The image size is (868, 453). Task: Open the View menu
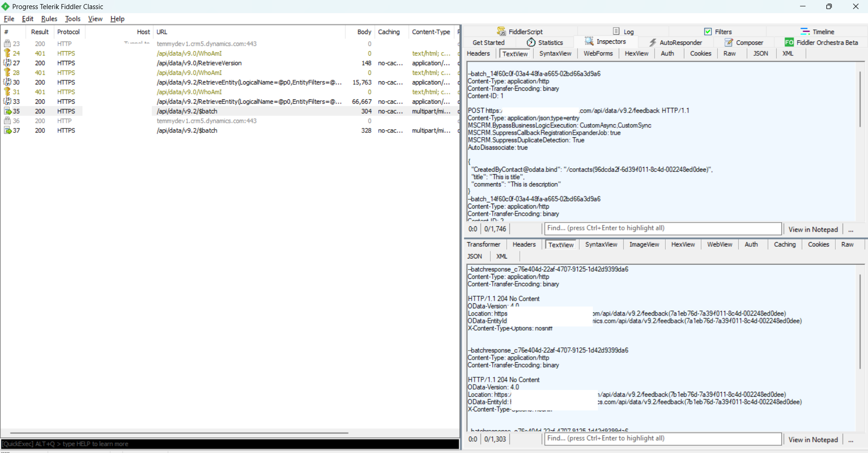click(x=95, y=19)
